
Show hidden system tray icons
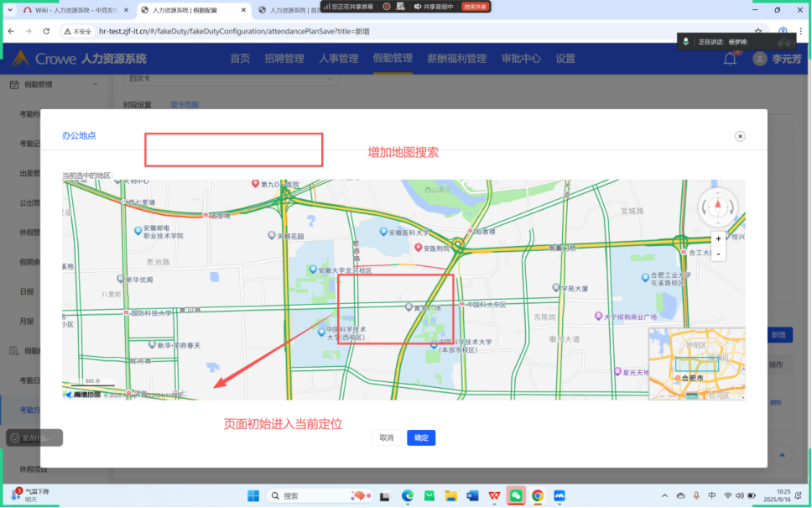click(665, 495)
